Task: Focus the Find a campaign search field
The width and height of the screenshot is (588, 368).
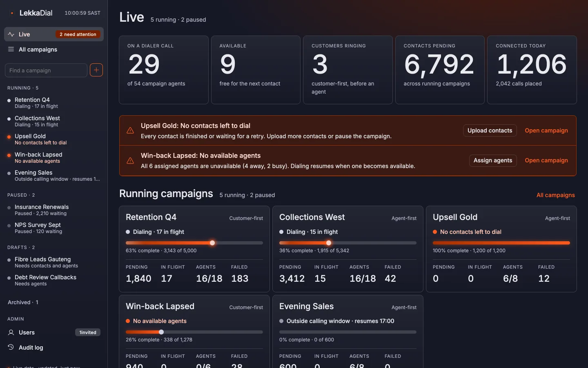Action: [46, 70]
